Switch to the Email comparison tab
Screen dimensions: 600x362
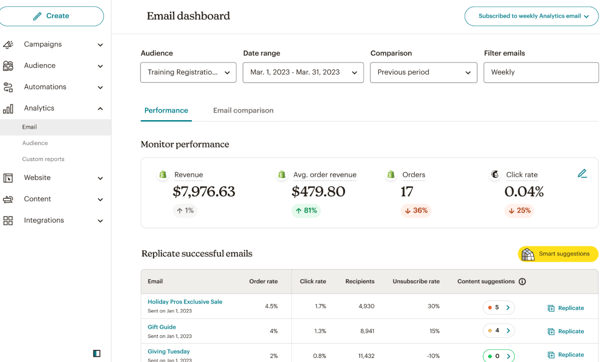[243, 111]
